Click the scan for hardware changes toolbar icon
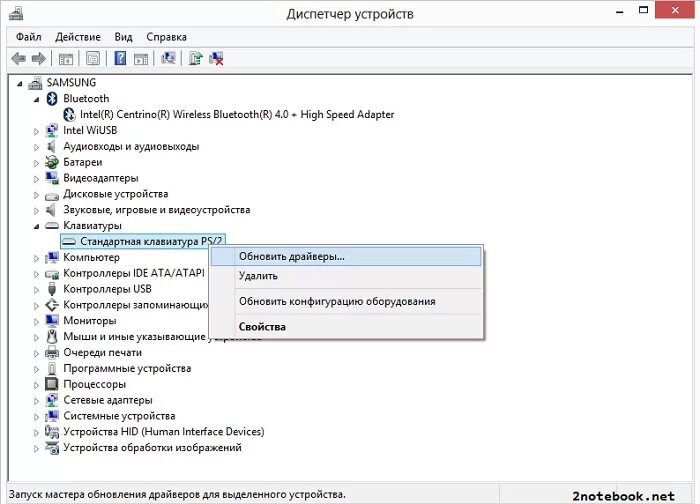 168,58
